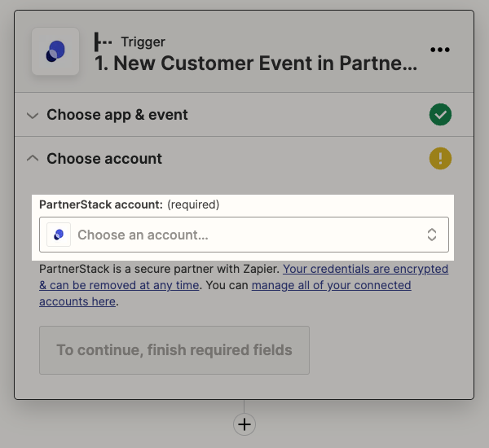The width and height of the screenshot is (489, 448).
Task: Select the "Choose app & event" section title
Action: 117,115
